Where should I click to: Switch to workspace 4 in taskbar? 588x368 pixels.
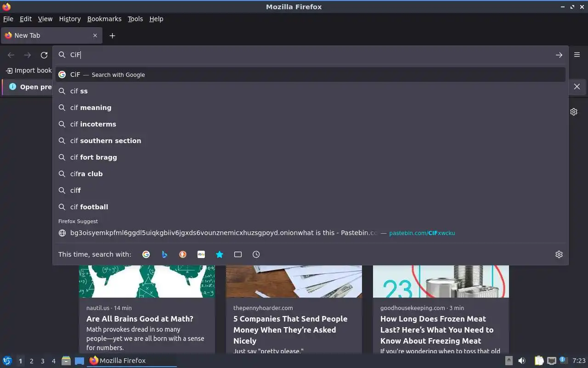(x=53, y=361)
